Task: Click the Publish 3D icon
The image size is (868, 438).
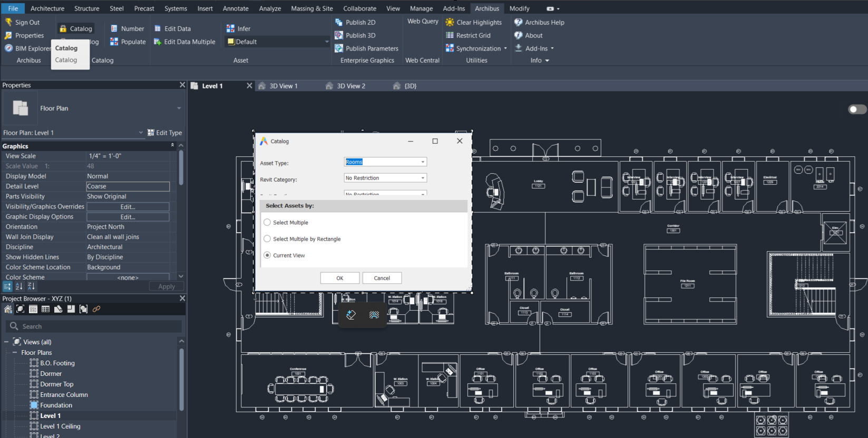Action: pos(339,35)
